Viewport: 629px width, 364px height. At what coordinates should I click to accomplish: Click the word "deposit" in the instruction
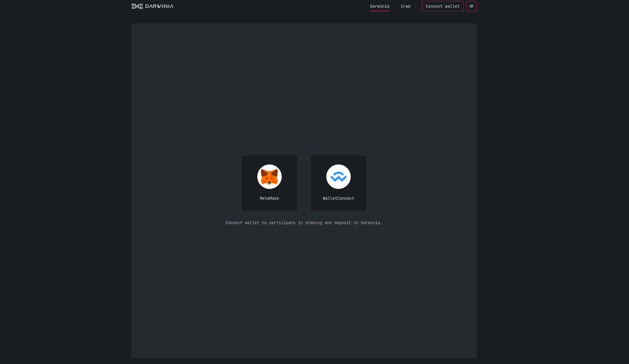342,223
